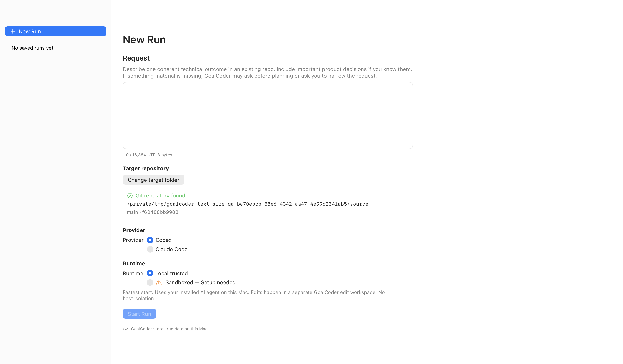This screenshot has width=623, height=364.
Task: Click the GoalCoder stores run data text
Action: (170, 329)
